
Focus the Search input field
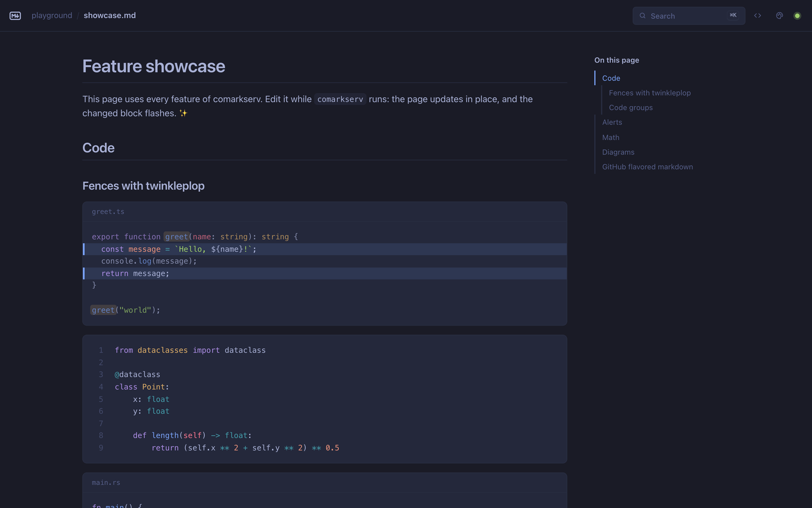pyautogui.click(x=689, y=16)
